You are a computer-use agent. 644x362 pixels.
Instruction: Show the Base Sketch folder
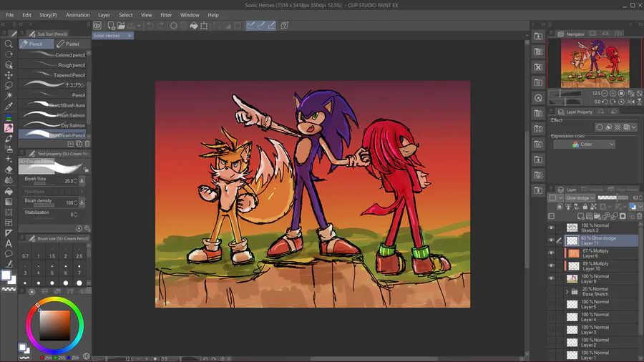(x=551, y=291)
